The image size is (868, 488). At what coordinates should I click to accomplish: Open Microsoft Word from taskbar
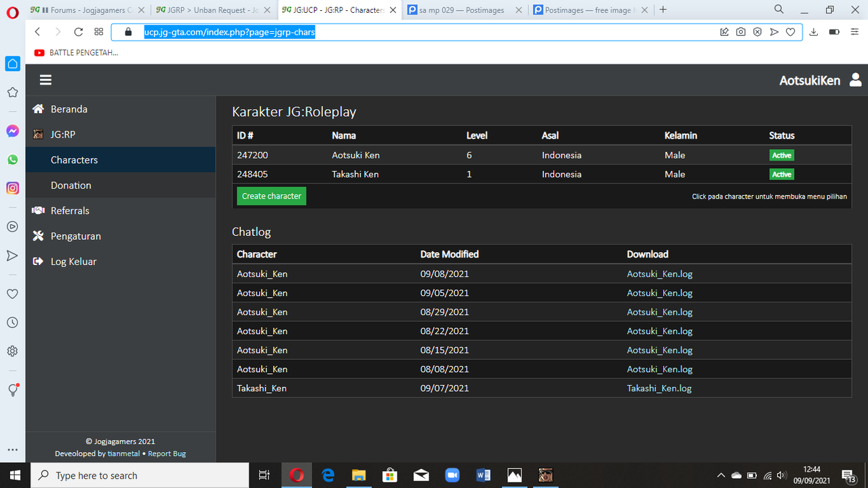(x=484, y=475)
